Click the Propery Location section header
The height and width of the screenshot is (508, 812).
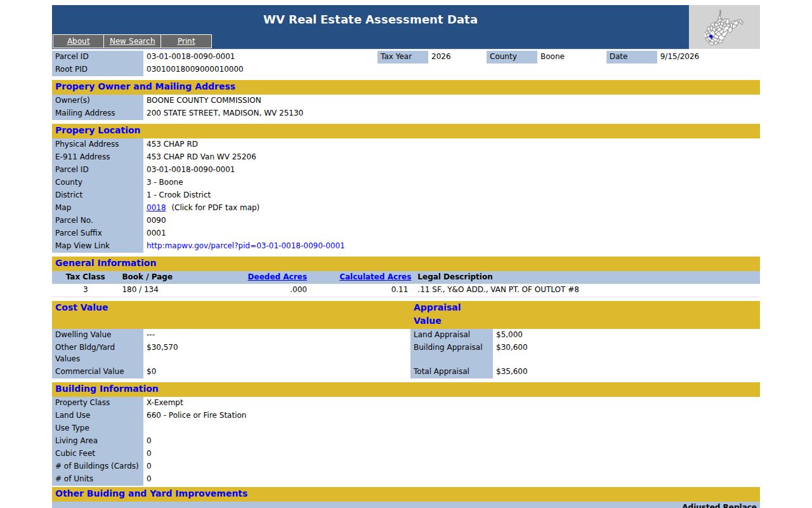point(406,131)
